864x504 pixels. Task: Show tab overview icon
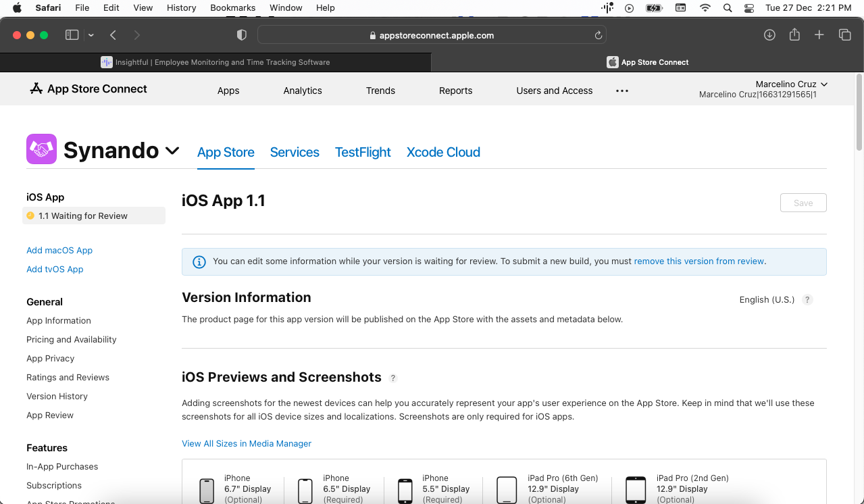[x=844, y=35]
